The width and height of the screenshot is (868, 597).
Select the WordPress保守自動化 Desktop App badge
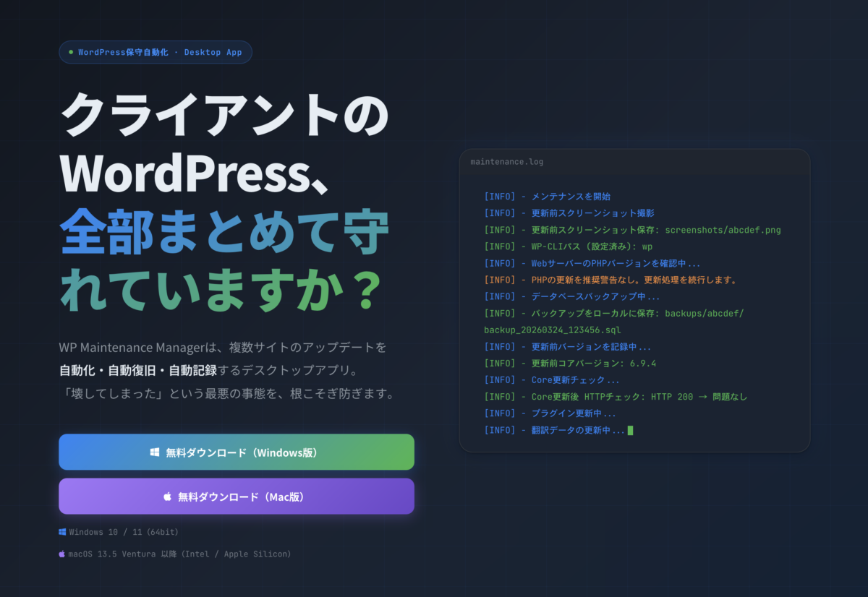pos(156,52)
